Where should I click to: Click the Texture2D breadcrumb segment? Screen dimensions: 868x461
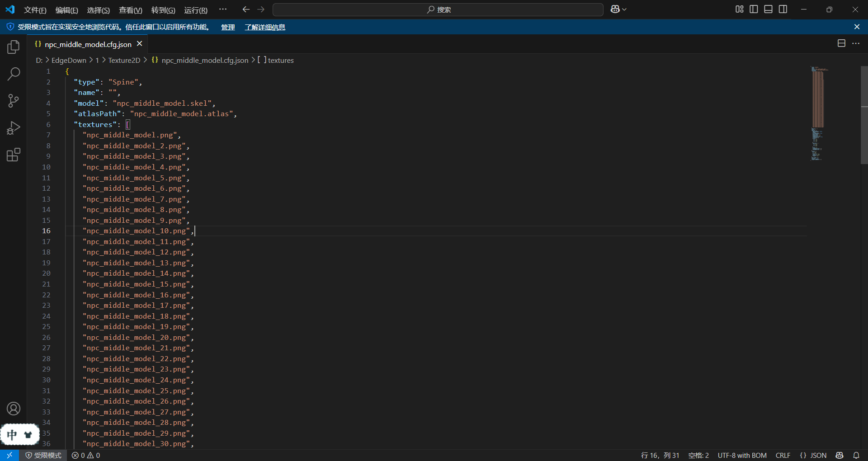tap(124, 60)
